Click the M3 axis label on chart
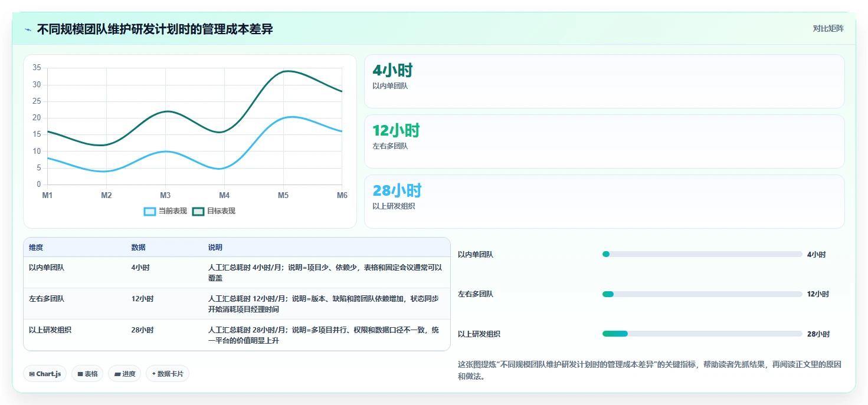The width and height of the screenshot is (868, 405). (x=165, y=195)
